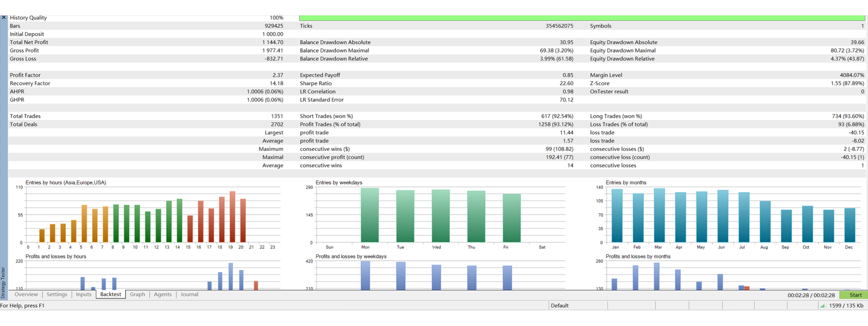Viewport: 868px width, 326px height.
Task: Click the Ticks value 354562075
Action: coord(559,26)
